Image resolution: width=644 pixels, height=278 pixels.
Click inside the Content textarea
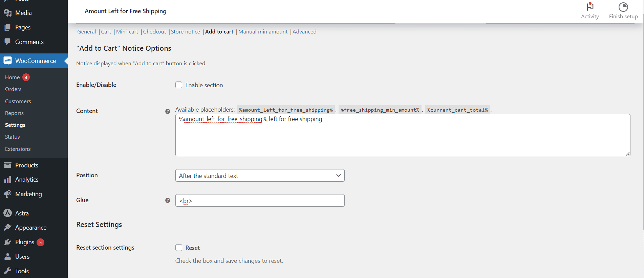pos(403,135)
